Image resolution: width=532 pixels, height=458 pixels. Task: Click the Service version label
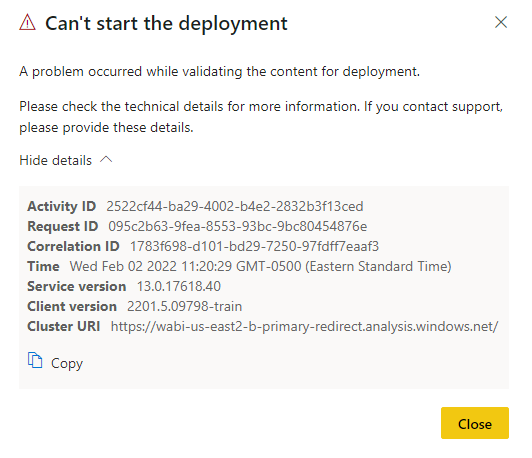77,286
